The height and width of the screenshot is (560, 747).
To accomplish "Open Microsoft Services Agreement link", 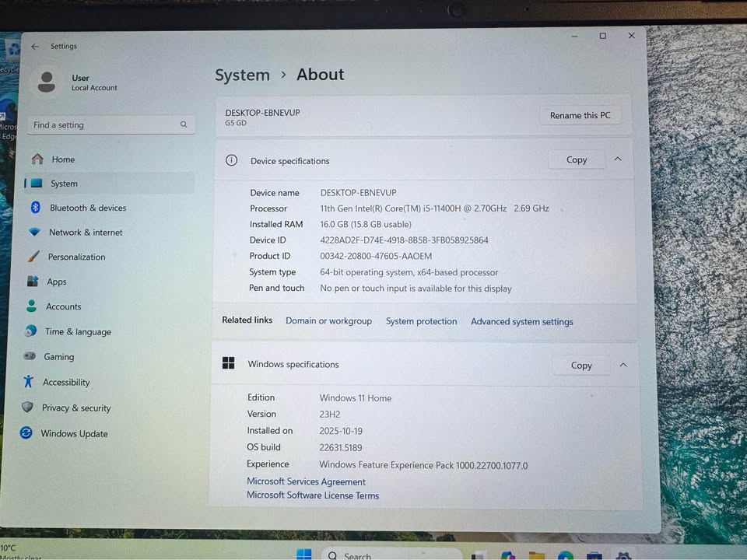I will click(306, 481).
